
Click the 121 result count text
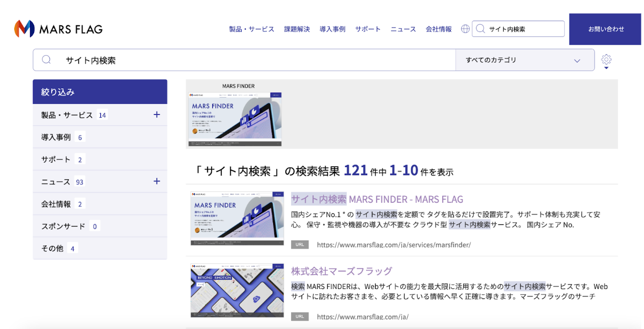(x=356, y=170)
